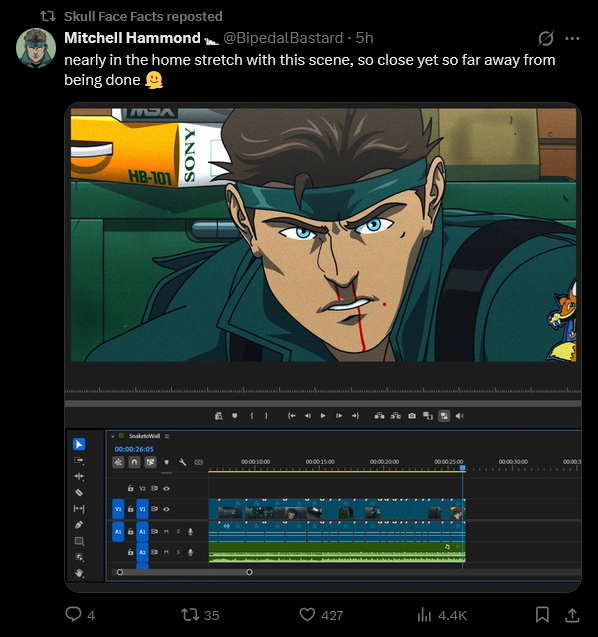Select the Selection tool arrow in Premiere
Image resolution: width=598 pixels, height=637 pixels.
79,444
